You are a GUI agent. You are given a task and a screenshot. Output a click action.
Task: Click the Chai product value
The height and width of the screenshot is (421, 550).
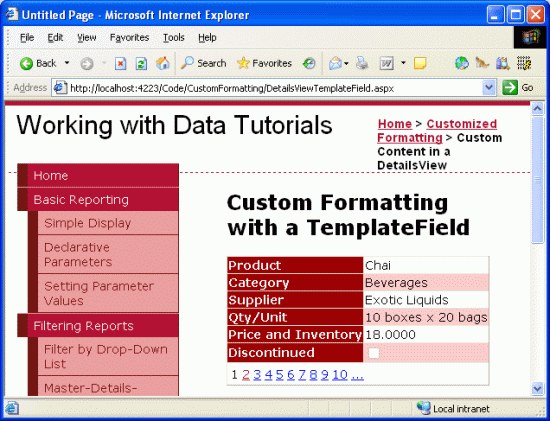[378, 266]
